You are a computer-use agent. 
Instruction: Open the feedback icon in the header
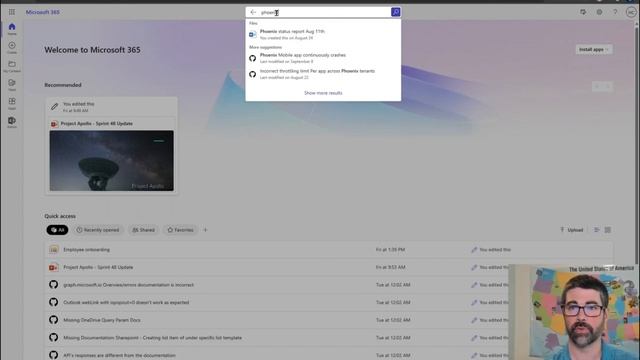click(x=583, y=12)
